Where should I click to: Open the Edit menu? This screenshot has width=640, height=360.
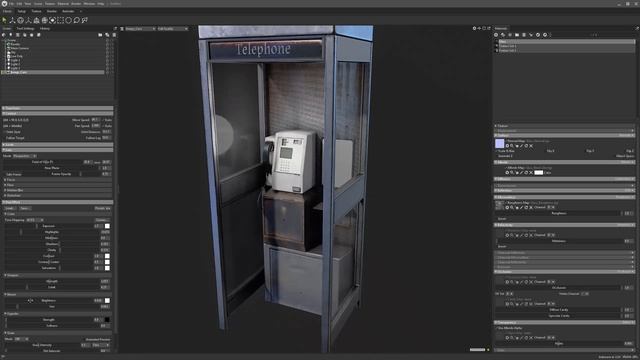click(x=19, y=4)
